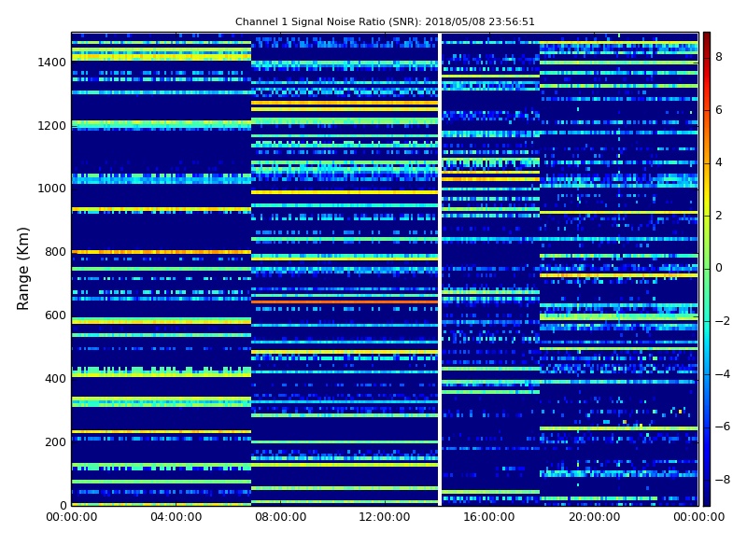Click the green middle section of the colorbar
This screenshot has width=747, height=560.
[x=707, y=268]
